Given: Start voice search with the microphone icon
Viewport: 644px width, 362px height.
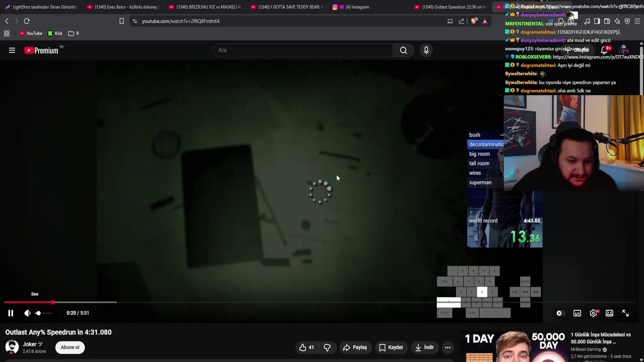Looking at the screenshot, I should coord(426,50).
